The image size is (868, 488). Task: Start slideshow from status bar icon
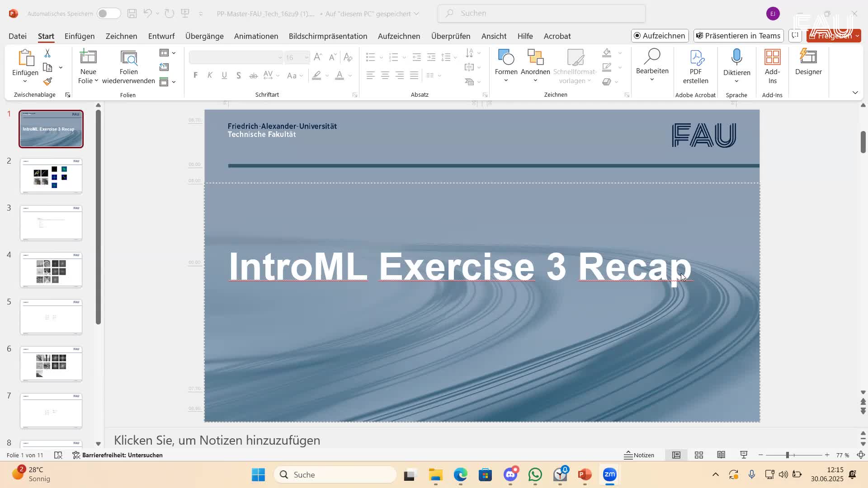coord(744,455)
